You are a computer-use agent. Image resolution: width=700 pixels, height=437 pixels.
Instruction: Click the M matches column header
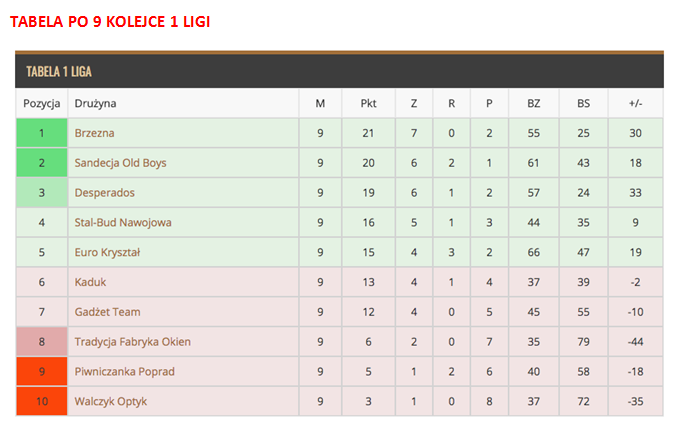(x=320, y=103)
